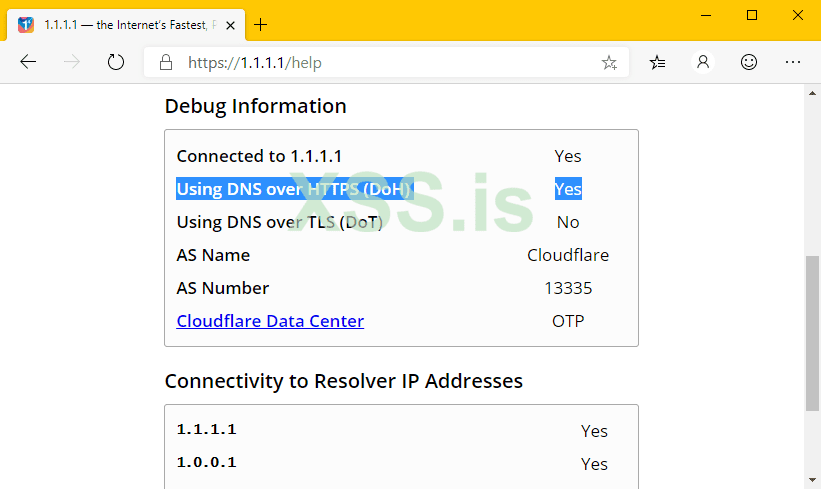Click the AS Number value 13335
This screenshot has height=489, width=821.
pos(568,288)
